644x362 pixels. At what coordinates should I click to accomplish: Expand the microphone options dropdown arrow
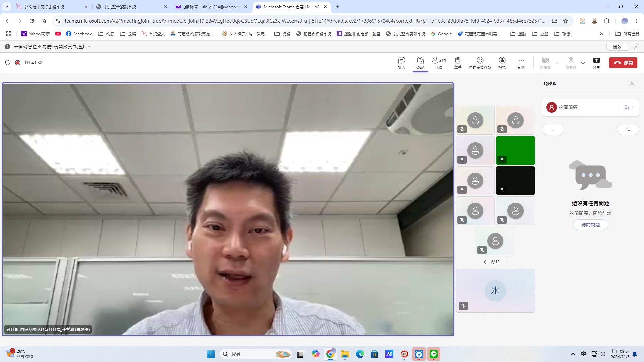coord(583,63)
